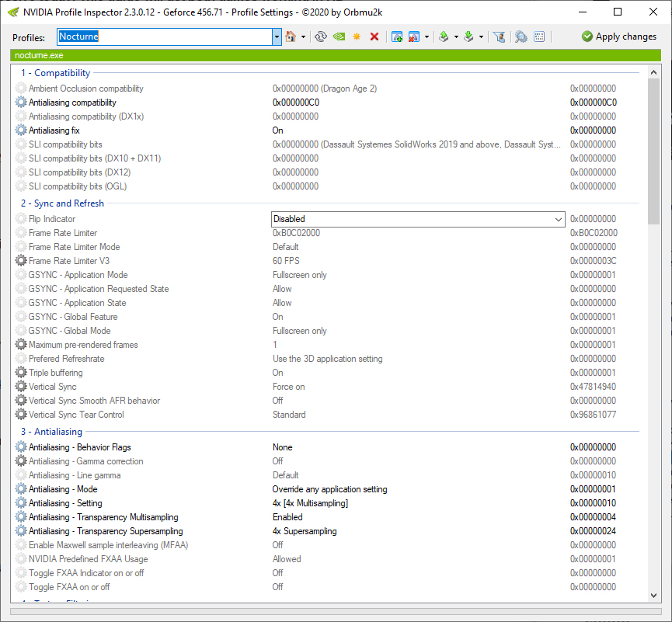Select the Frame Rate Limiter Mode row
This screenshot has width=672, height=622.
click(x=328, y=247)
